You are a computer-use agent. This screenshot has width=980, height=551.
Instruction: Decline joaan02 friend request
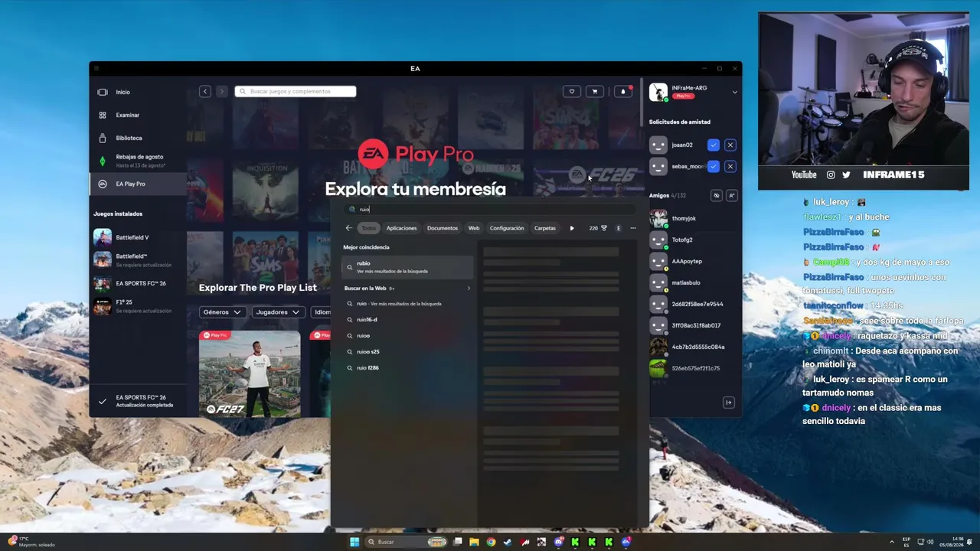pyautogui.click(x=730, y=145)
